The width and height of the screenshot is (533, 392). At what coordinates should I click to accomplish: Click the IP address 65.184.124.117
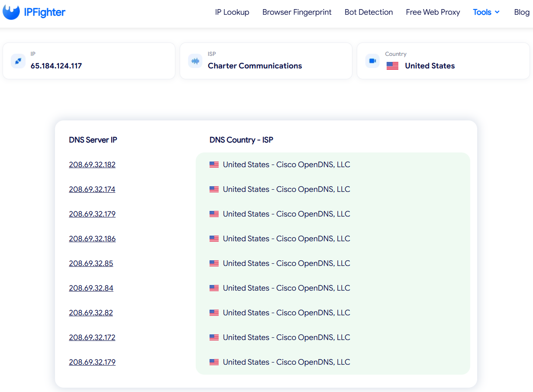[56, 66]
